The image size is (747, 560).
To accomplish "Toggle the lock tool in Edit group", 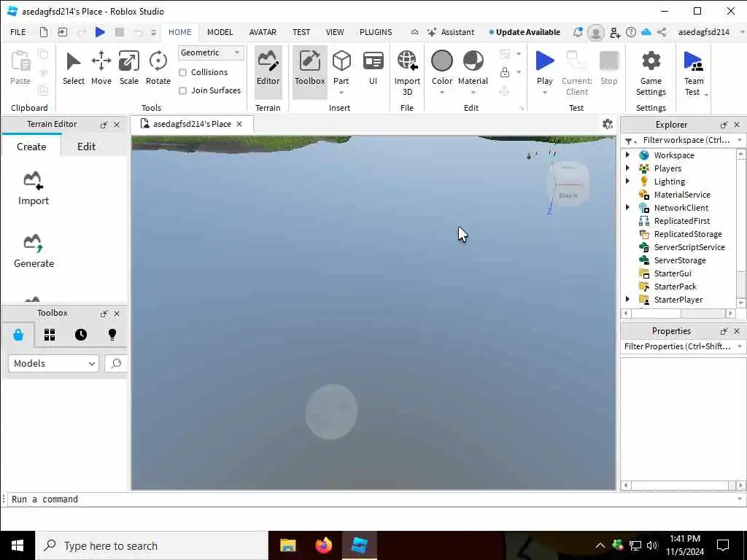I will click(505, 72).
